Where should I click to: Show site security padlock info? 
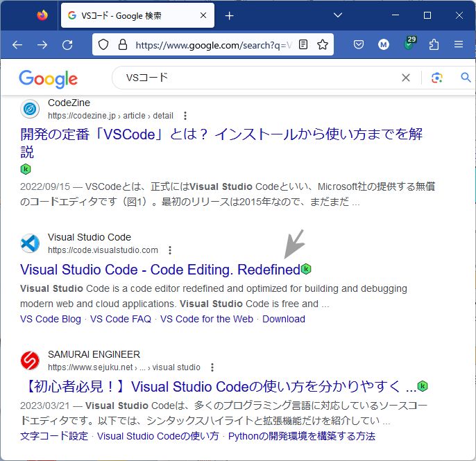pyautogui.click(x=123, y=44)
